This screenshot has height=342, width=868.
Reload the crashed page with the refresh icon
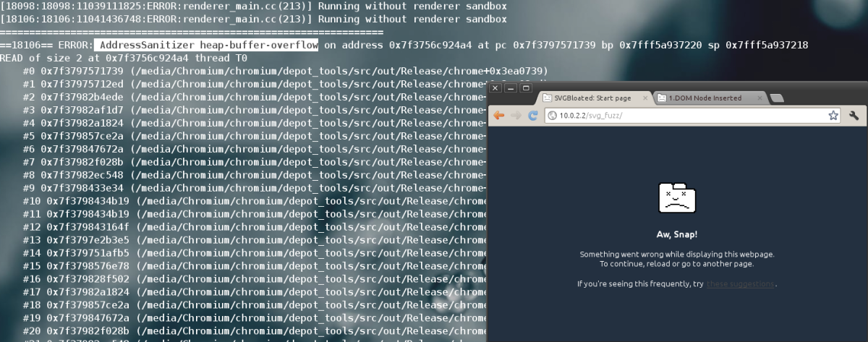pos(533,116)
